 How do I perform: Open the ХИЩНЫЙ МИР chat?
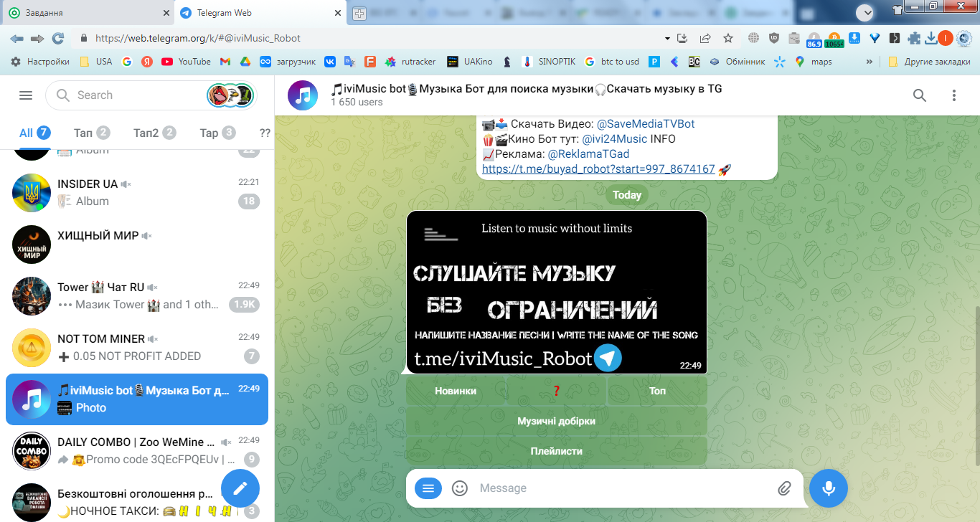pos(137,244)
